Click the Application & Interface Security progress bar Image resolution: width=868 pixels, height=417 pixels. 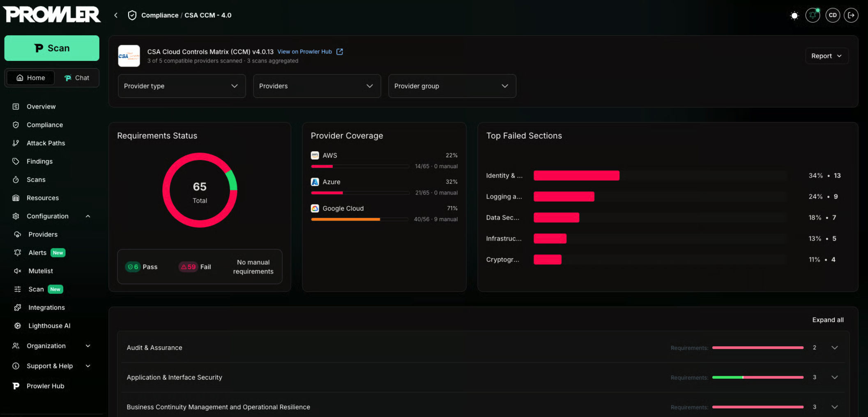758,377
